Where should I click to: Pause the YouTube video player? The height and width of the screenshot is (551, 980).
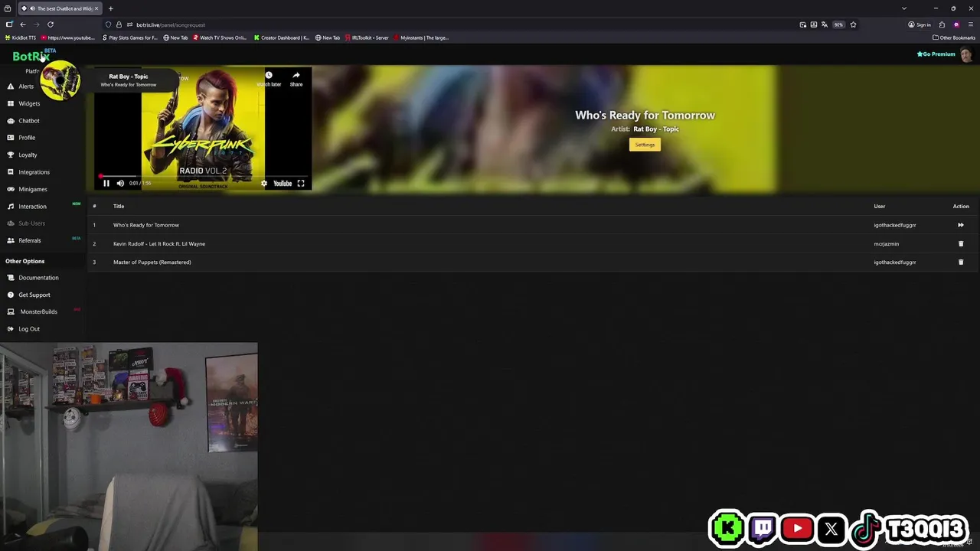click(106, 183)
